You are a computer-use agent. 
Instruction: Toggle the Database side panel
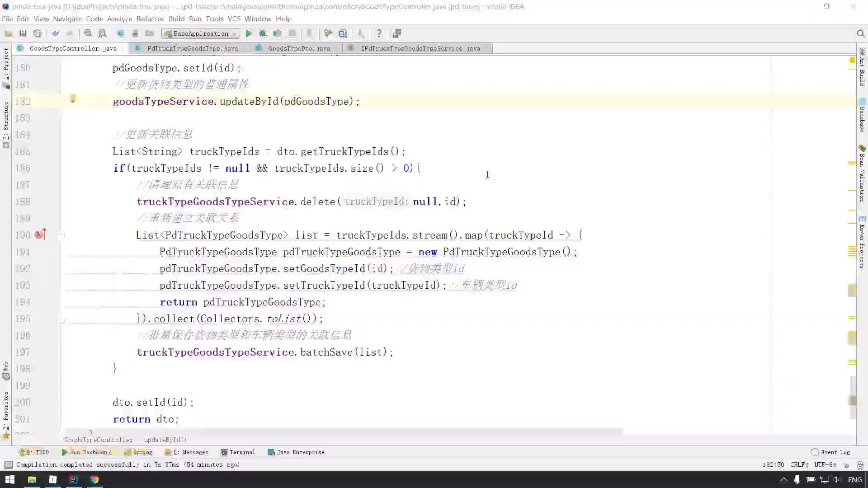[862, 115]
